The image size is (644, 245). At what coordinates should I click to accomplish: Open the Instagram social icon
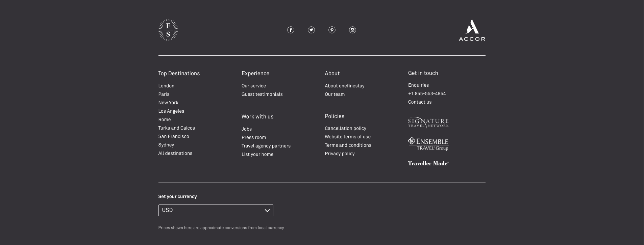(x=352, y=30)
